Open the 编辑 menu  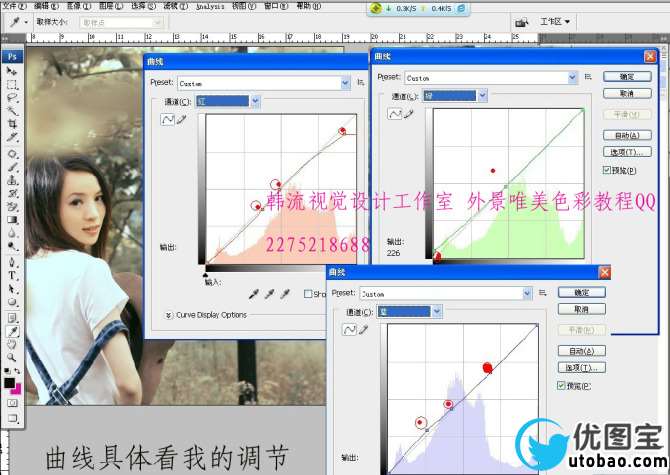coord(46,6)
